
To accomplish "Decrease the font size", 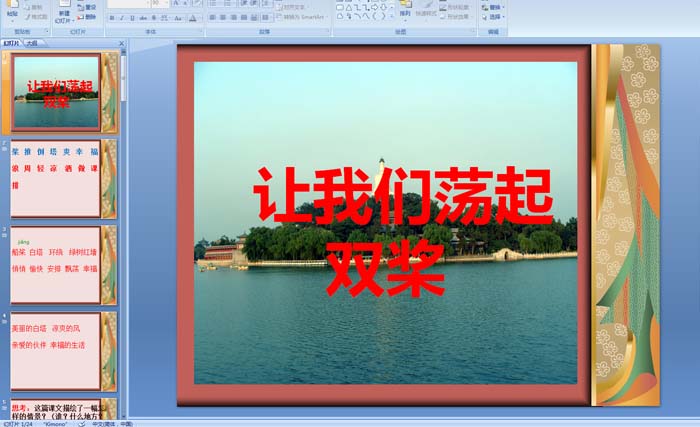I will pos(185,3).
